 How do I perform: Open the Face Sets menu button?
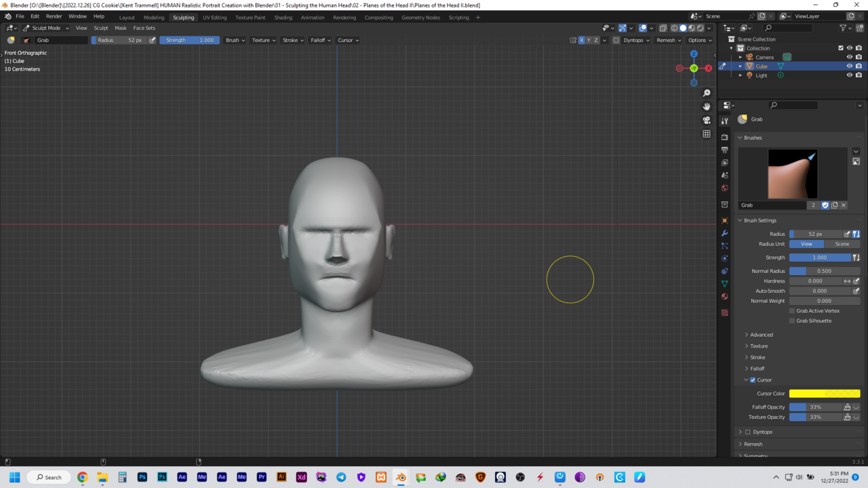[144, 28]
